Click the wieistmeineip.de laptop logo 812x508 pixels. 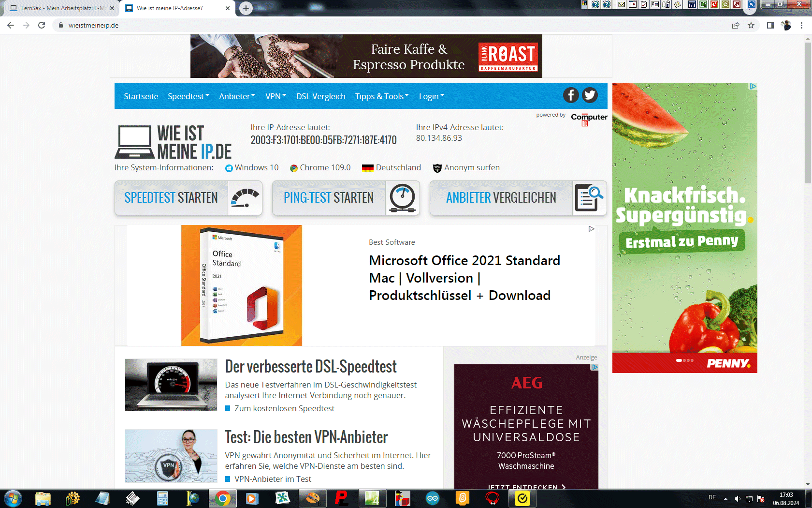coord(173,142)
